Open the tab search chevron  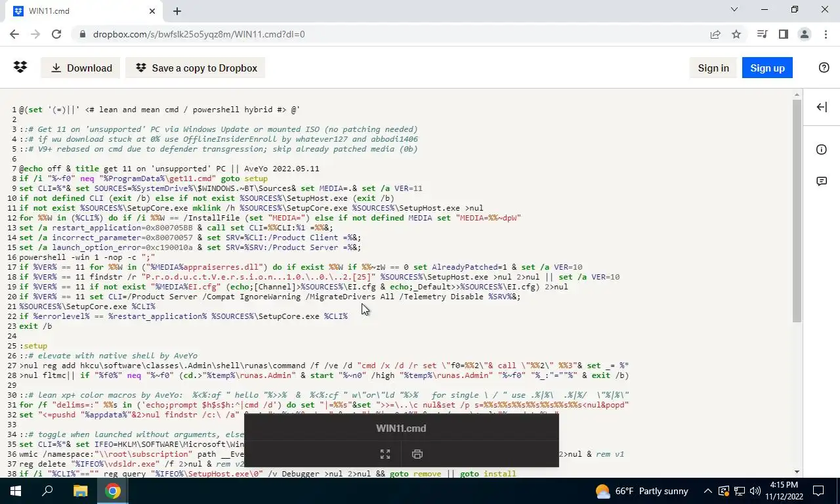coord(734,10)
